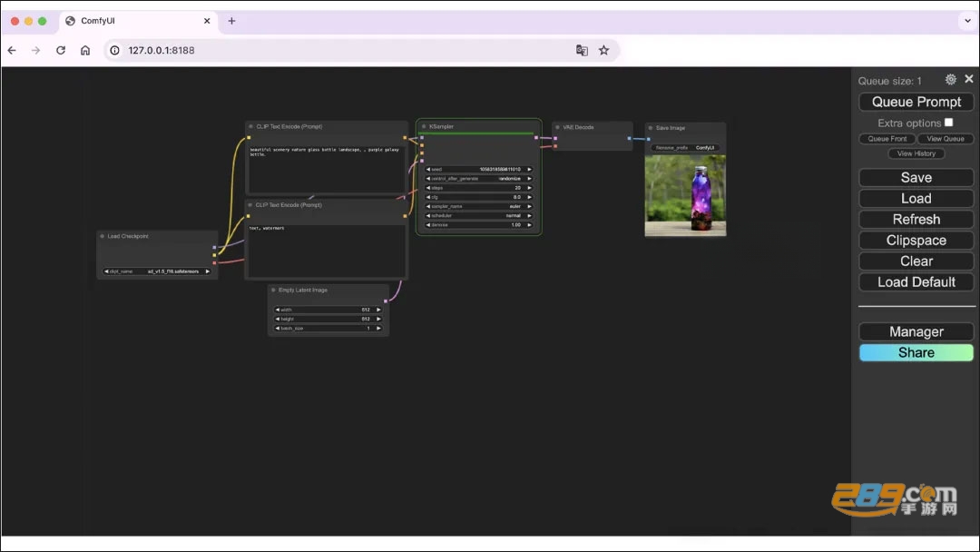Save the current workflow
980x552 pixels.
[916, 178]
